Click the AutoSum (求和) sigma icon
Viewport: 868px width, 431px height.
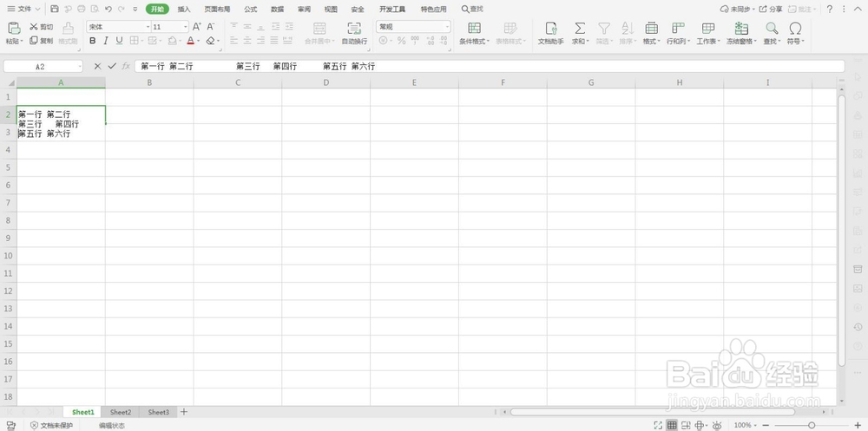pos(580,29)
